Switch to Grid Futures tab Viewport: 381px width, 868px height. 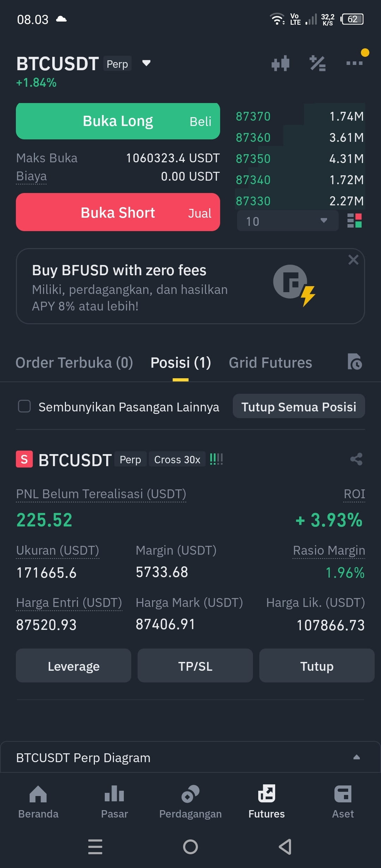[x=271, y=363]
